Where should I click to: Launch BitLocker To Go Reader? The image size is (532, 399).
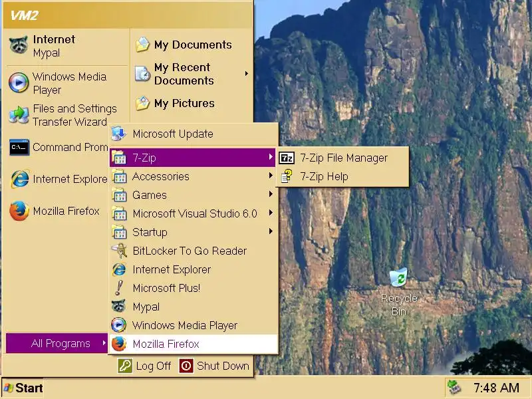194,251
